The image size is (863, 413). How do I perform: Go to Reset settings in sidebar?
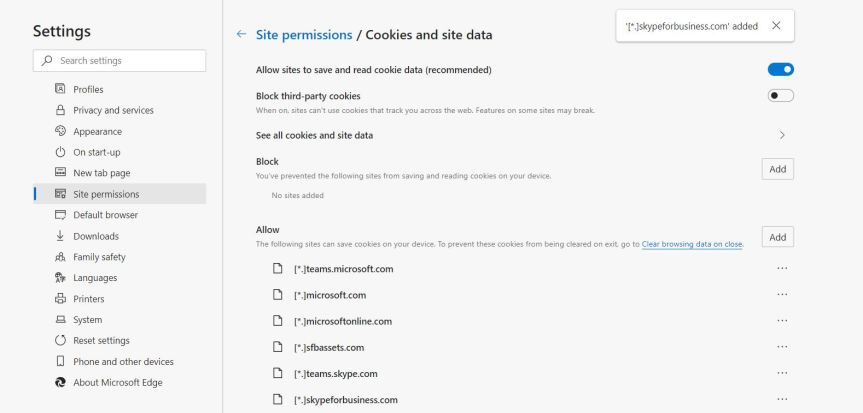coord(101,341)
